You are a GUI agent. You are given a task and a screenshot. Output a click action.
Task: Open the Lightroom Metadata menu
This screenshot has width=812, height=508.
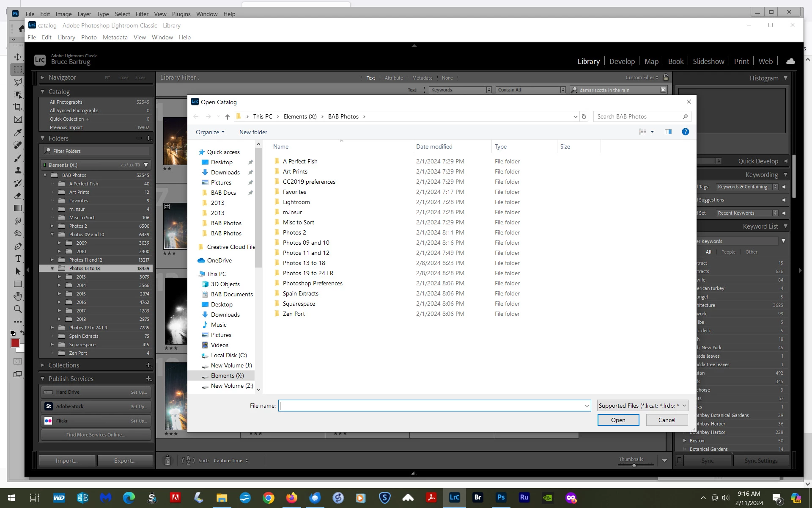pos(115,37)
